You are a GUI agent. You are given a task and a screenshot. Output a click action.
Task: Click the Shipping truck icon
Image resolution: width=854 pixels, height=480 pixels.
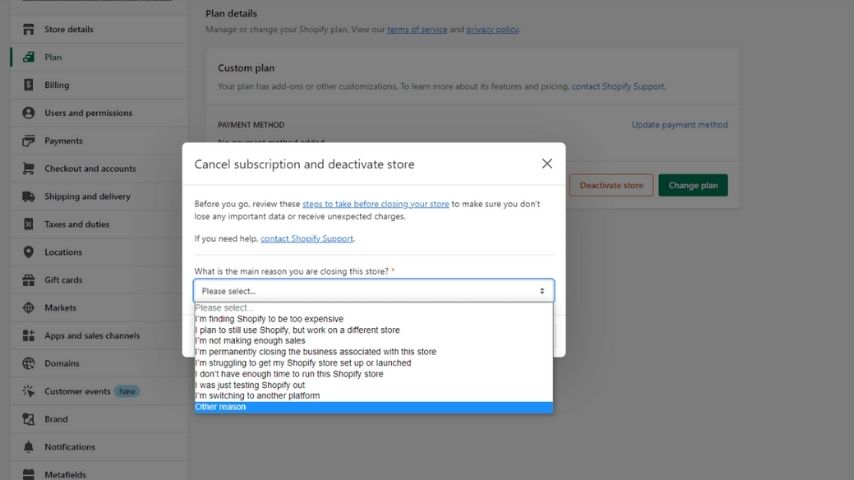click(28, 196)
